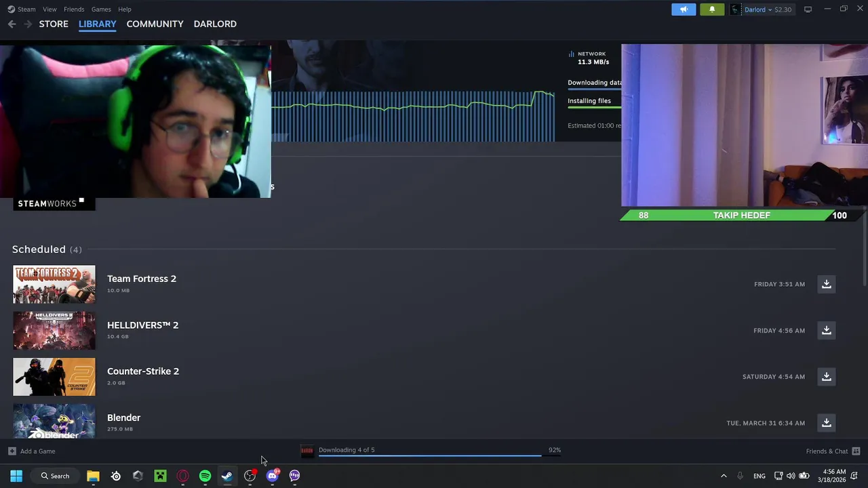Click the Team Fortress 2 title
The height and width of the screenshot is (488, 868).
point(142,279)
